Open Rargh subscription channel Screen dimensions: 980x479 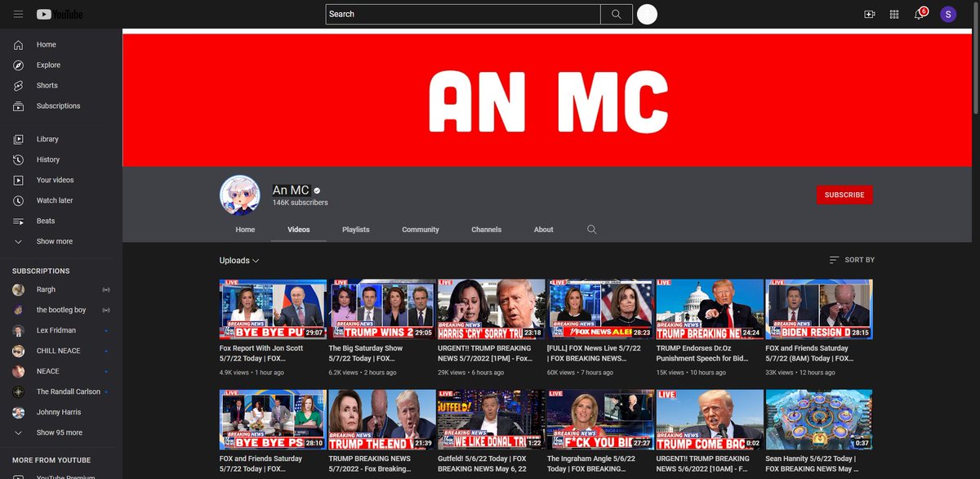pos(61,289)
